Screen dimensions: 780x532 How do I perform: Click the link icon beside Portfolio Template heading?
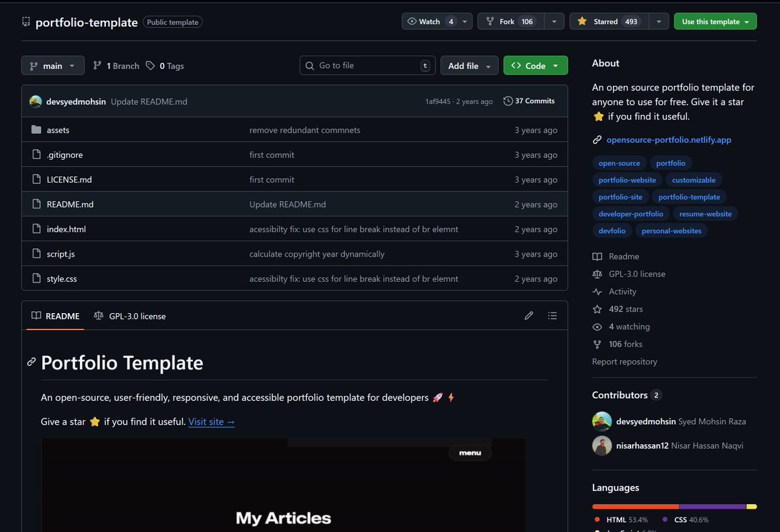pyautogui.click(x=31, y=362)
